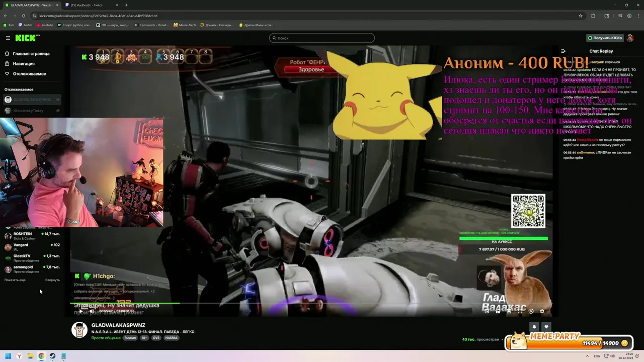Viewport: 644px width, 362px height.
Task: Open the YouTube bookmark
Action: (45, 25)
